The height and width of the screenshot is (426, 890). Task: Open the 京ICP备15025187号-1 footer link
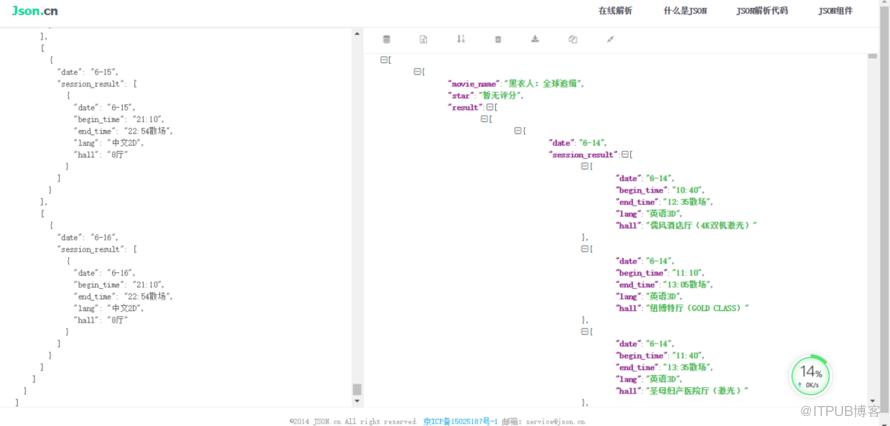pos(460,421)
